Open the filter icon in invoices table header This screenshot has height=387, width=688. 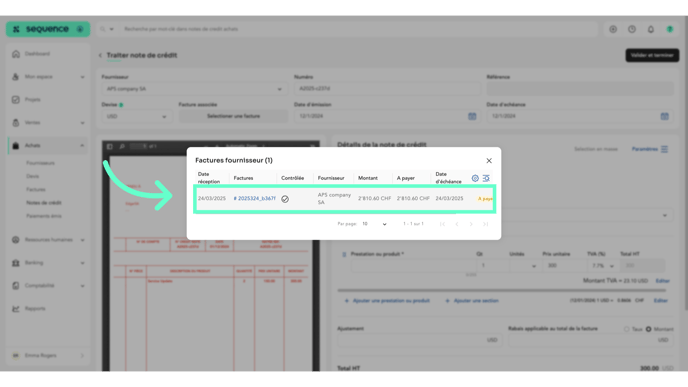coord(486,178)
